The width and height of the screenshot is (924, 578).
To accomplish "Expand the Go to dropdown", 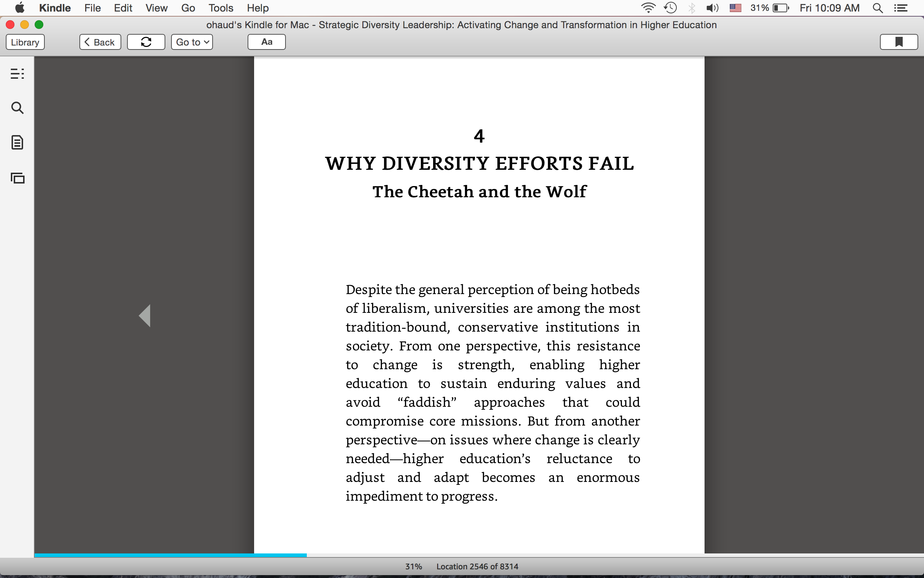I will (x=192, y=42).
